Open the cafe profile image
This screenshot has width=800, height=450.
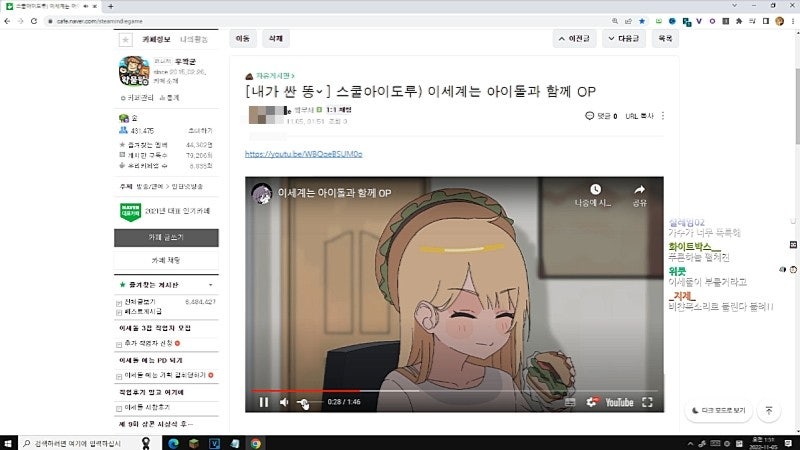[x=134, y=71]
